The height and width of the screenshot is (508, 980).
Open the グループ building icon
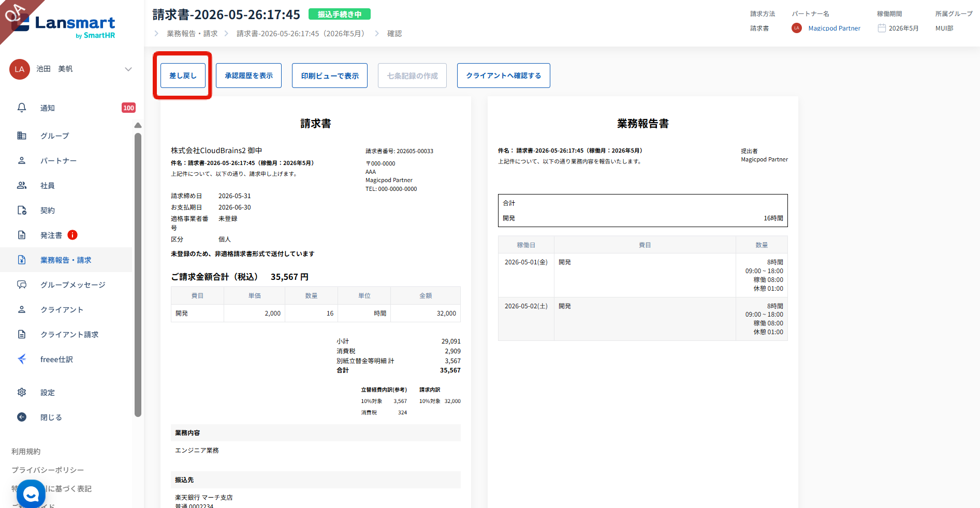[22, 136]
